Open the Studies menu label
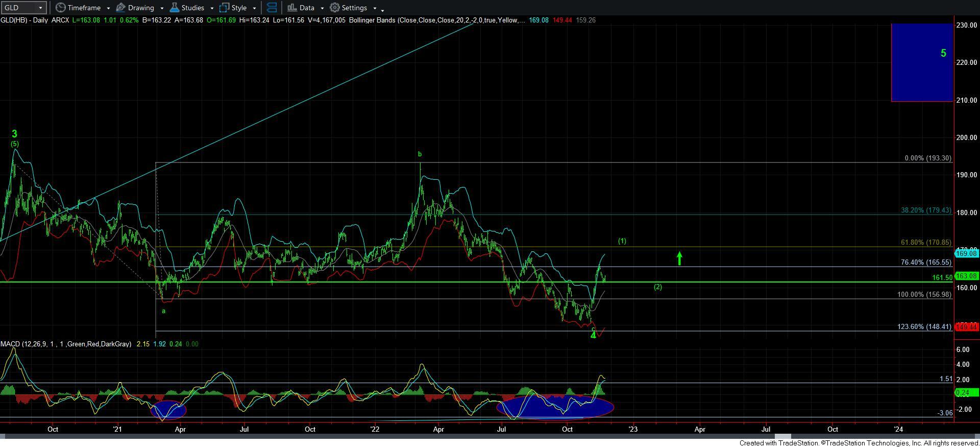This screenshot has width=980, height=447. (193, 8)
